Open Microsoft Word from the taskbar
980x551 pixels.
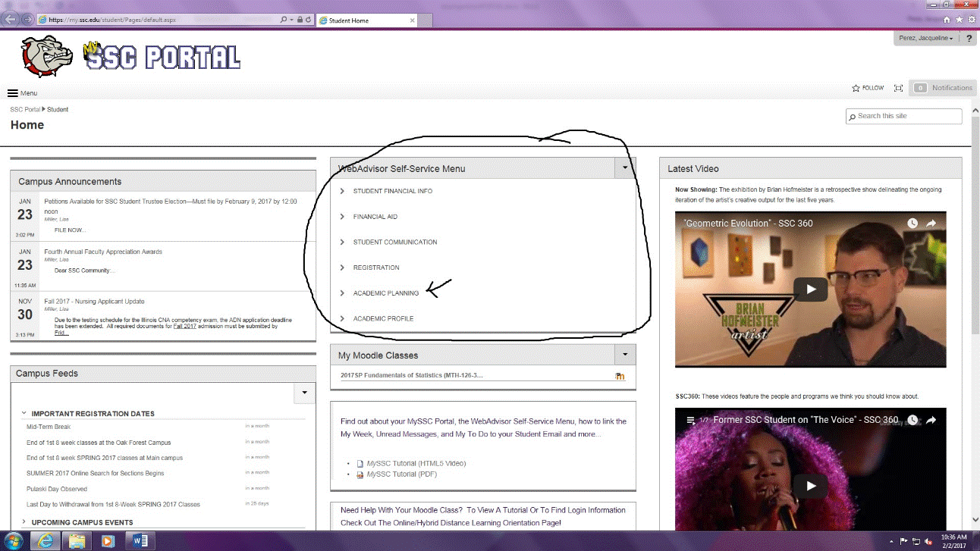[x=141, y=540]
